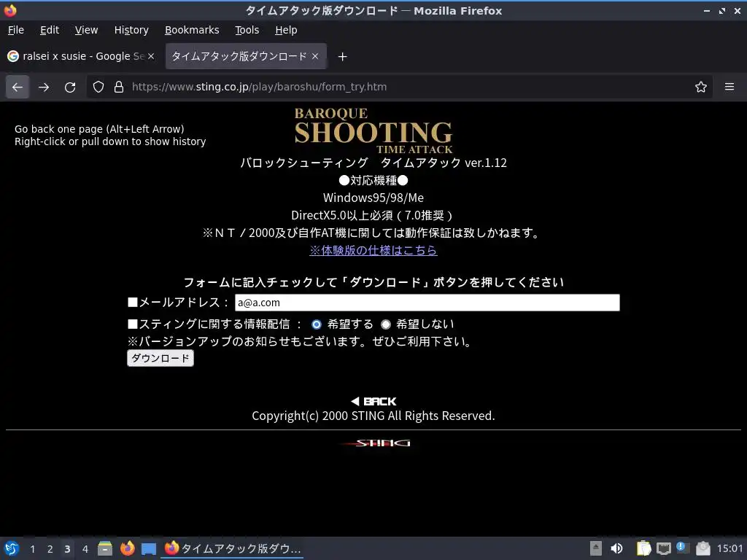This screenshot has height=560, width=747.
Task: Click the Baroque Shooting Time Attack logo
Action: tap(373, 131)
